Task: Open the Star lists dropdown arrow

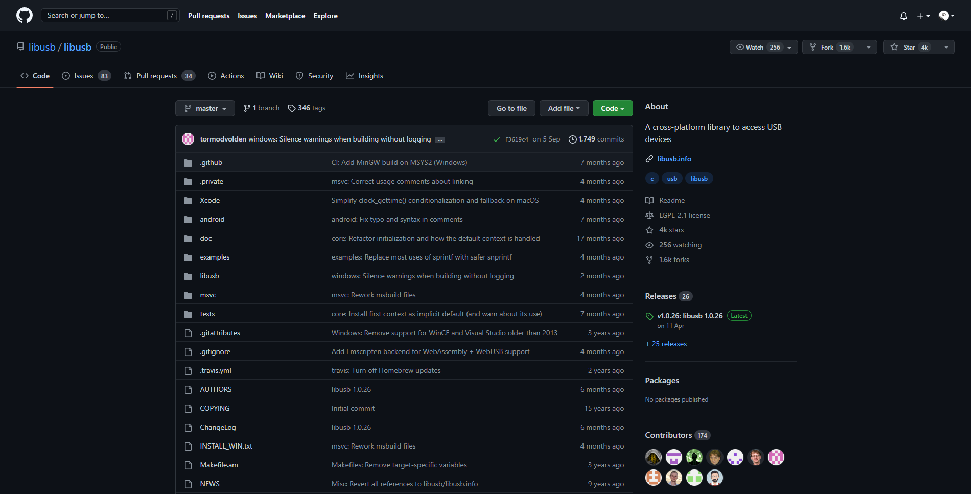Action: (x=946, y=47)
